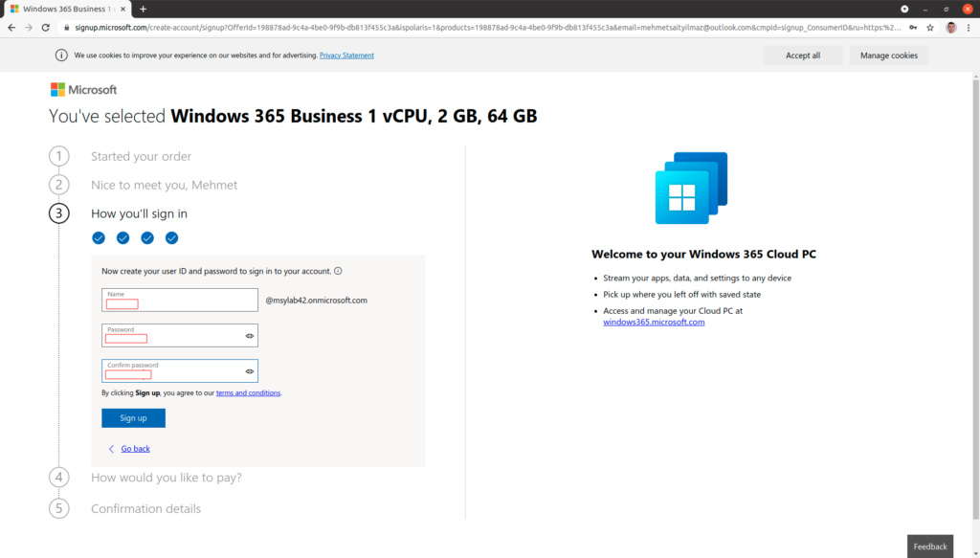Open saved passwords key icon
The image size is (980, 558).
tap(913, 28)
